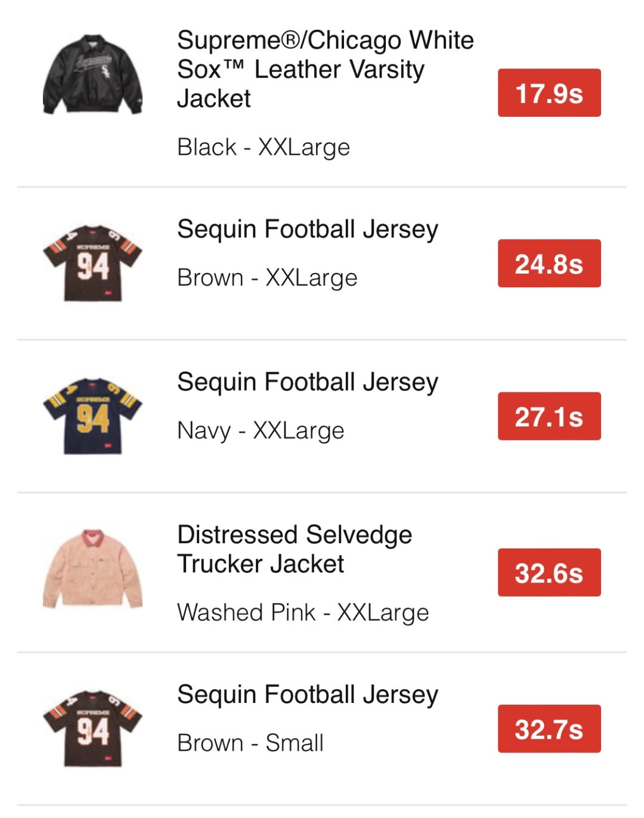Click the 17.9s sellout time badge
This screenshot has width=644, height=818.
(x=549, y=93)
